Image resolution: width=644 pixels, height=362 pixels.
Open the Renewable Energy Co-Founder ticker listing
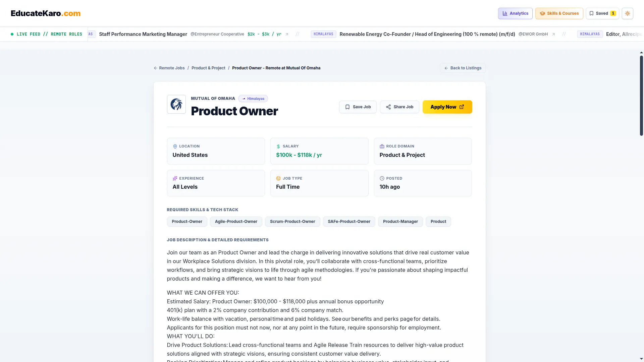[427, 34]
